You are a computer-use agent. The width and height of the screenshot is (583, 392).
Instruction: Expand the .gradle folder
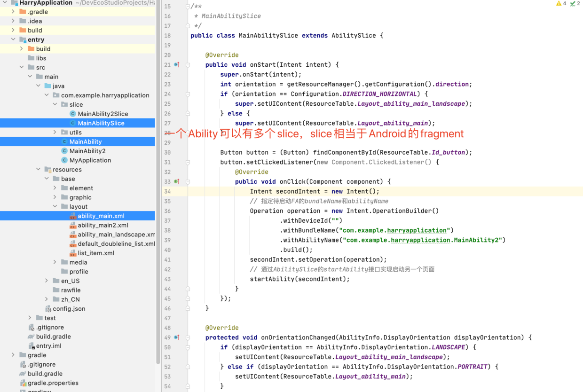click(13, 12)
